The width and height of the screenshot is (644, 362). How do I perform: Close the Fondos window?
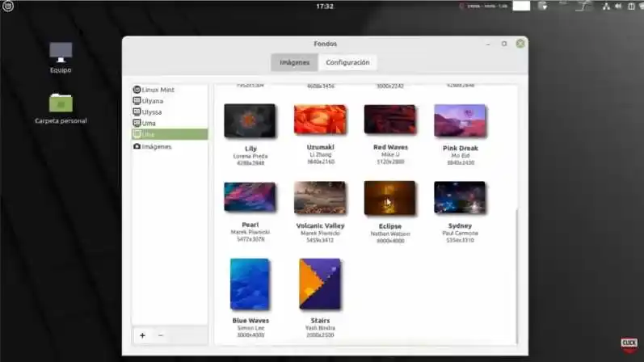pyautogui.click(x=520, y=44)
